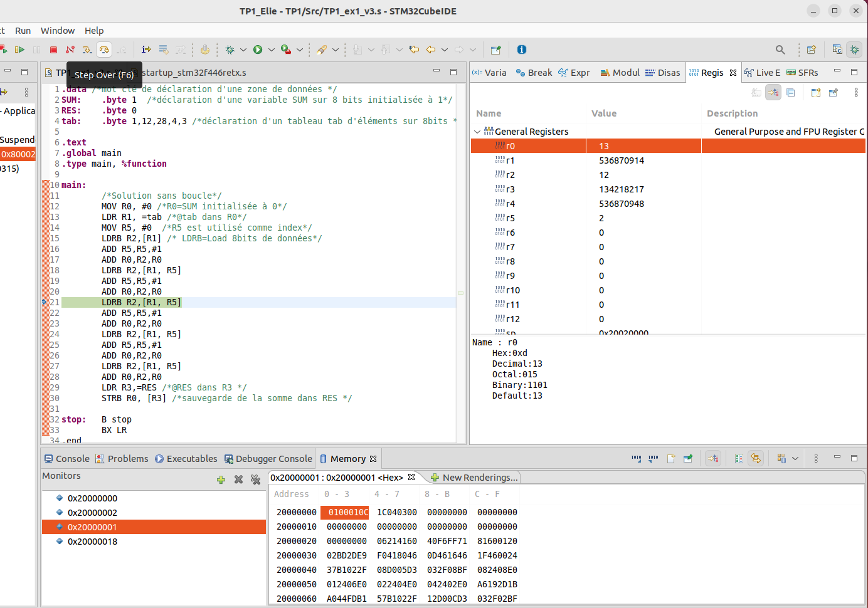The image size is (868, 608).
Task: Click the Step Into icon
Action: tap(87, 50)
